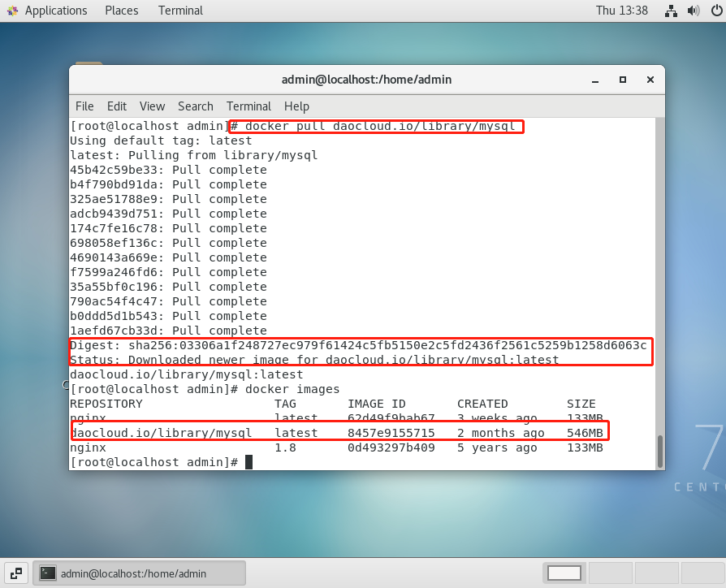Click the '5 years ago' created value
726x588 pixels.
(497, 447)
